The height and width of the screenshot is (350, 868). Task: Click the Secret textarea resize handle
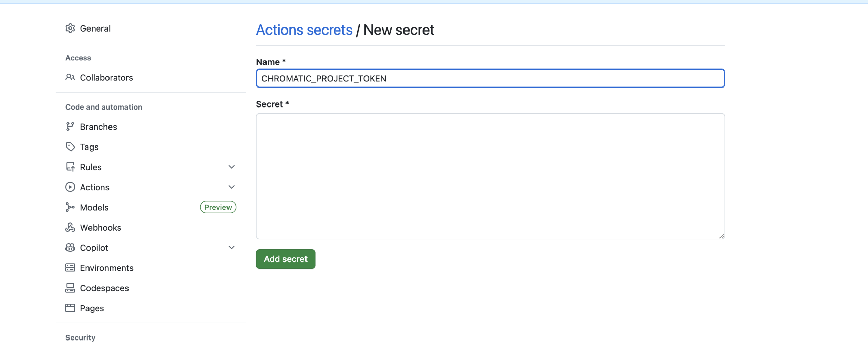[x=722, y=236]
